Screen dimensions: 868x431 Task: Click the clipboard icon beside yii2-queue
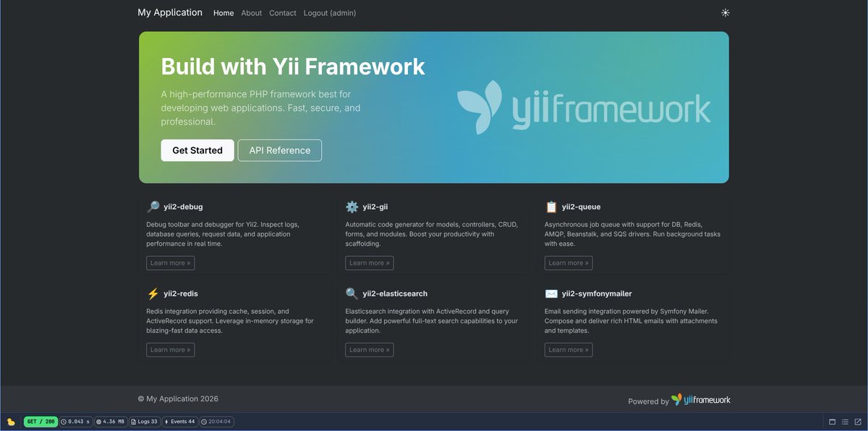[551, 207]
